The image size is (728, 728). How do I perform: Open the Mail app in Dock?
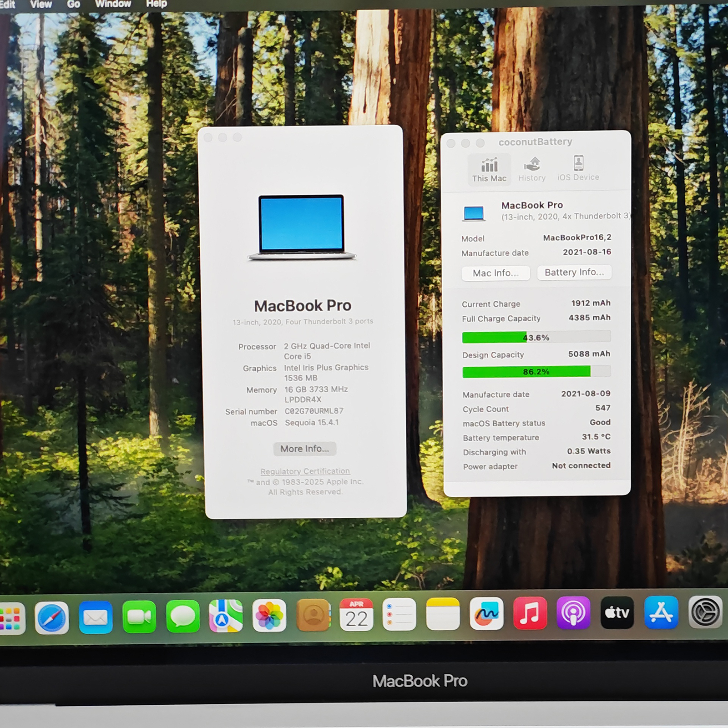pos(96,617)
